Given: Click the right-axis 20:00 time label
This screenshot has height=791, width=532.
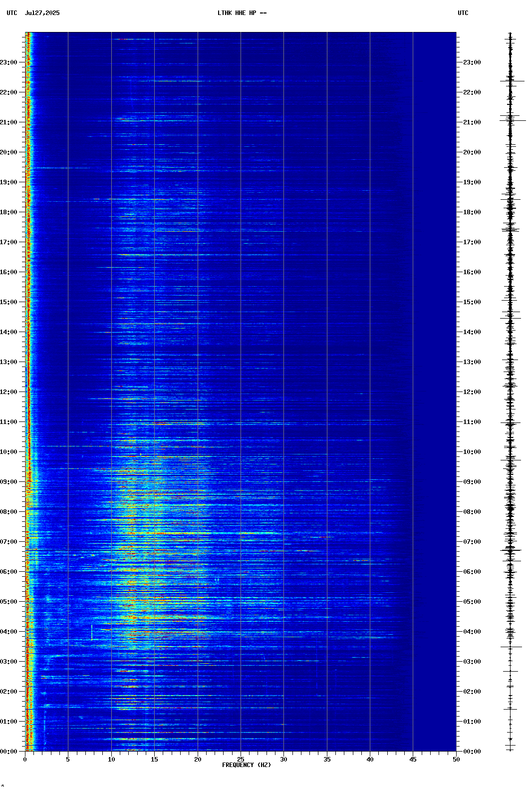Looking at the screenshot, I should [x=472, y=152].
